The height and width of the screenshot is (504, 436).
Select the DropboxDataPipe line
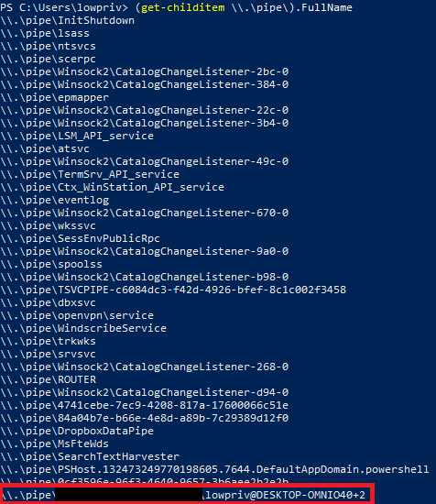77,431
